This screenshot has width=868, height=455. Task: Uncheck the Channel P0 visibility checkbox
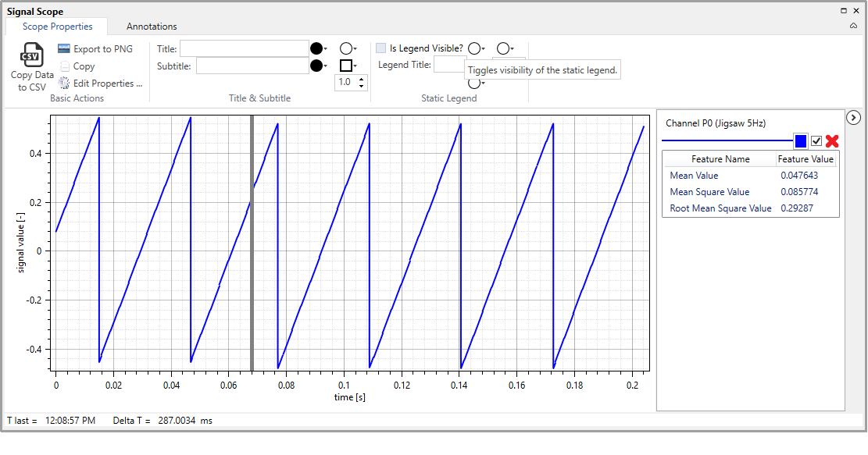816,141
